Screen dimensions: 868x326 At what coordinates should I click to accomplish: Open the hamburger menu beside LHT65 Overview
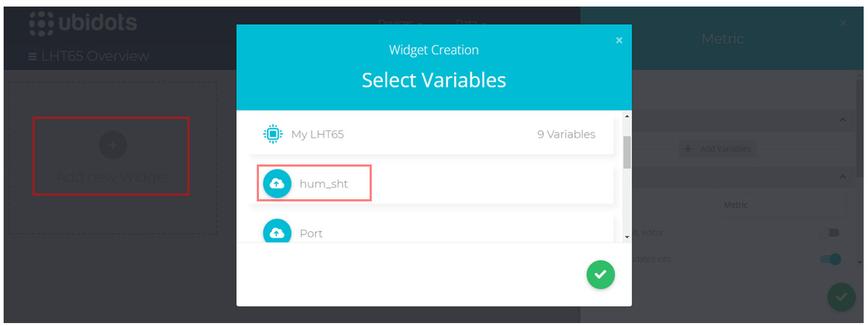33,57
